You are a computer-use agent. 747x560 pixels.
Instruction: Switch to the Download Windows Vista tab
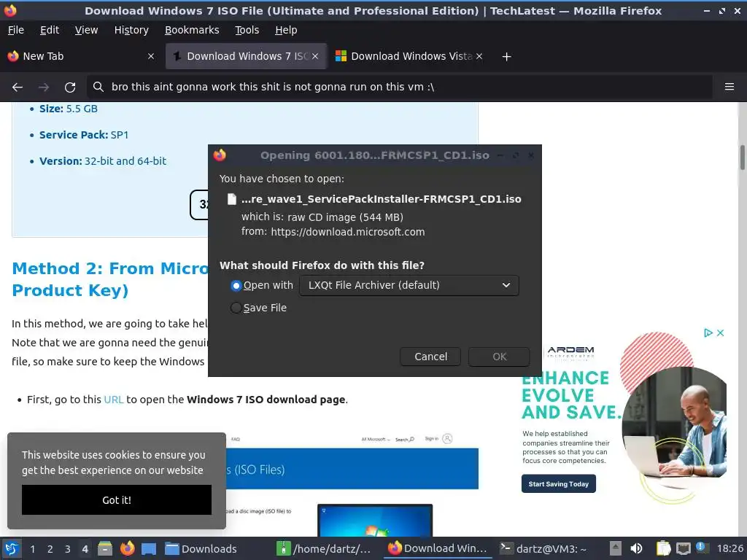click(409, 56)
